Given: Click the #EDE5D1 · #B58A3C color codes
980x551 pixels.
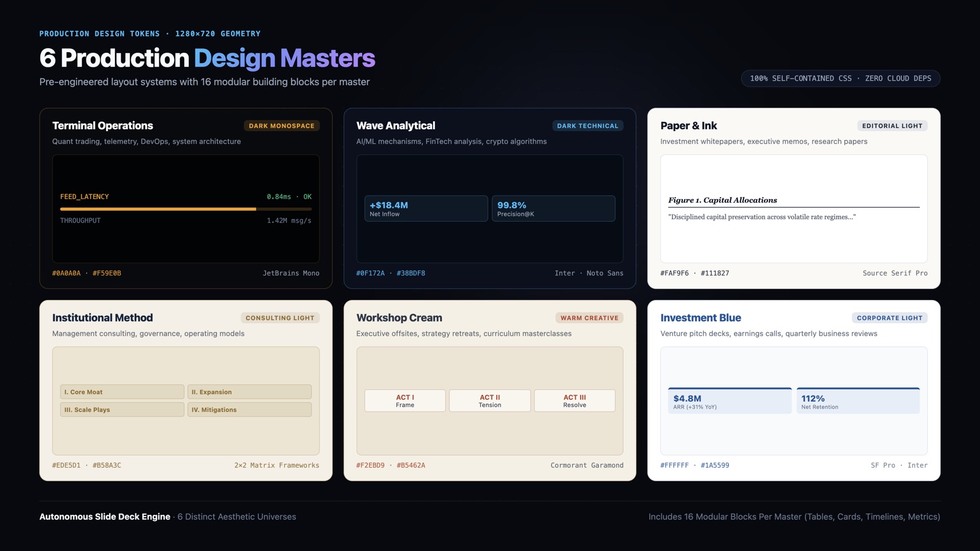Looking at the screenshot, I should [86, 465].
